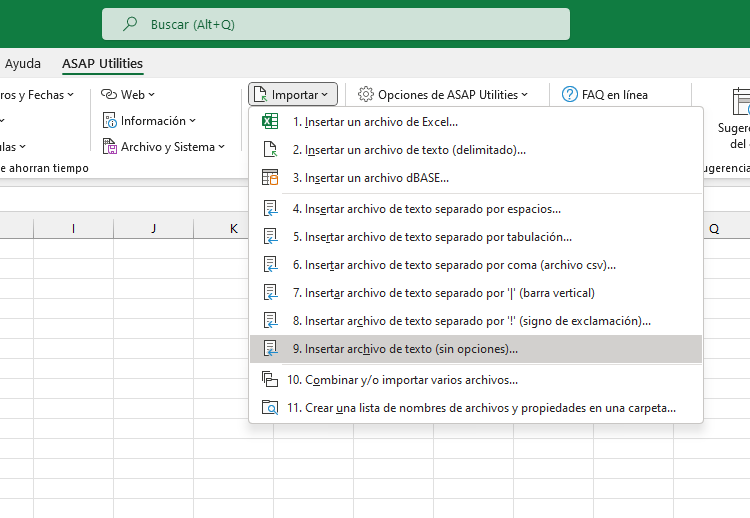Viewport: 750px width, 518px height.
Task: Click the gear icon of Opciones de ASAP Utilities
Action: (x=365, y=94)
